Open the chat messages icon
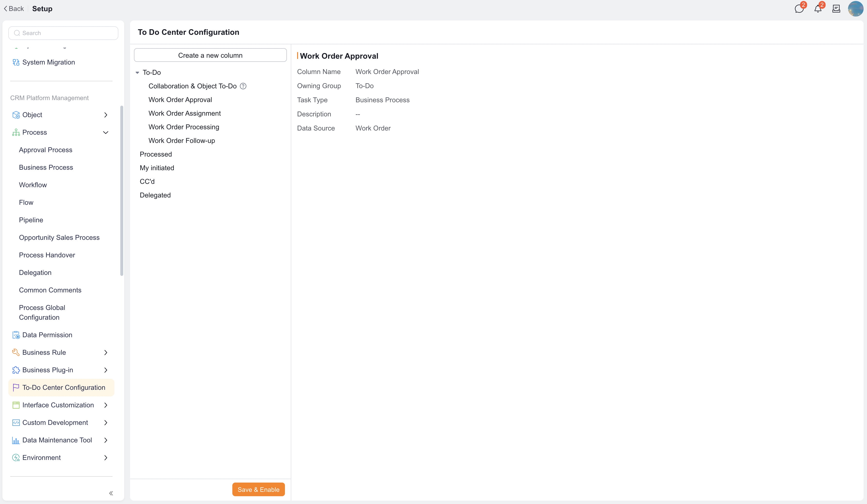The height and width of the screenshot is (504, 867). [799, 9]
